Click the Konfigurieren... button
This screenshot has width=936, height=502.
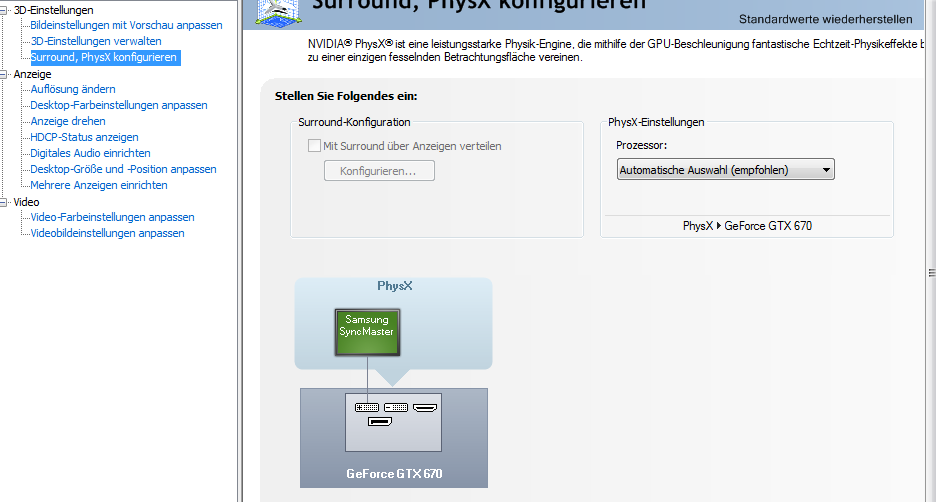click(379, 171)
